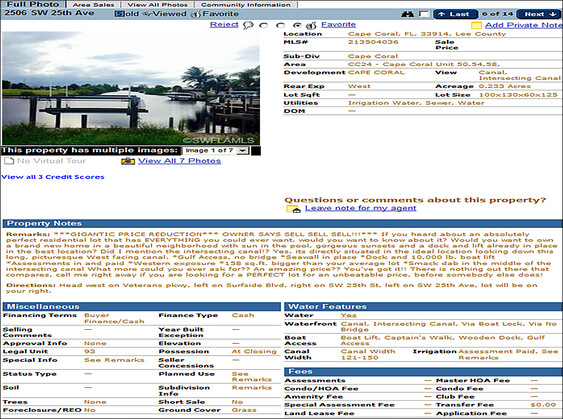Image resolution: width=563 pixels, height=419 pixels.
Task: Select the radio button nearest Favorite
Action: pyautogui.click(x=297, y=25)
